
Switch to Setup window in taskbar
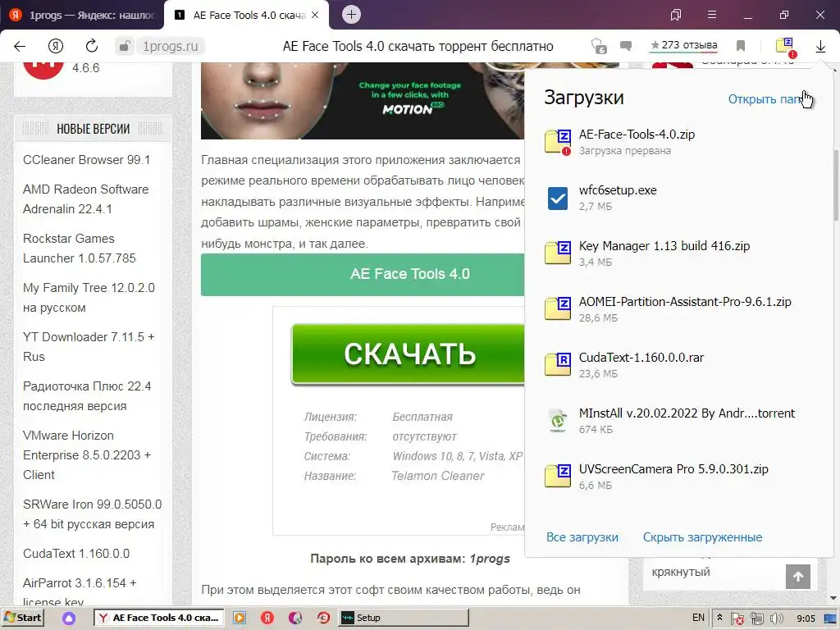[404, 618]
